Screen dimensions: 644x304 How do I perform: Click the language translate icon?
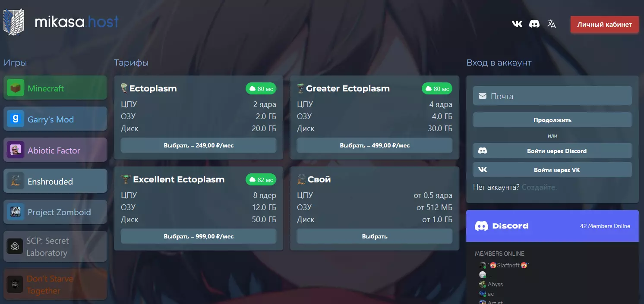552,24
